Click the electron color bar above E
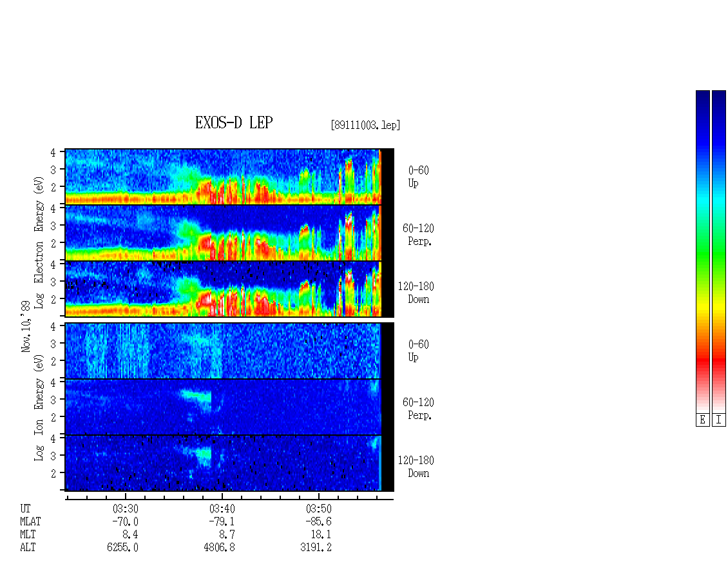The image size is (728, 564). [702, 251]
